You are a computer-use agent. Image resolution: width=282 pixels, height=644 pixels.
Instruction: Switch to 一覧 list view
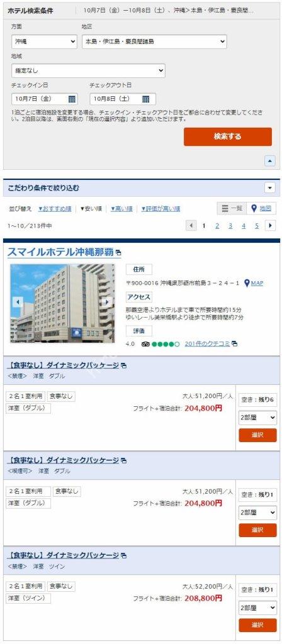[x=232, y=208]
